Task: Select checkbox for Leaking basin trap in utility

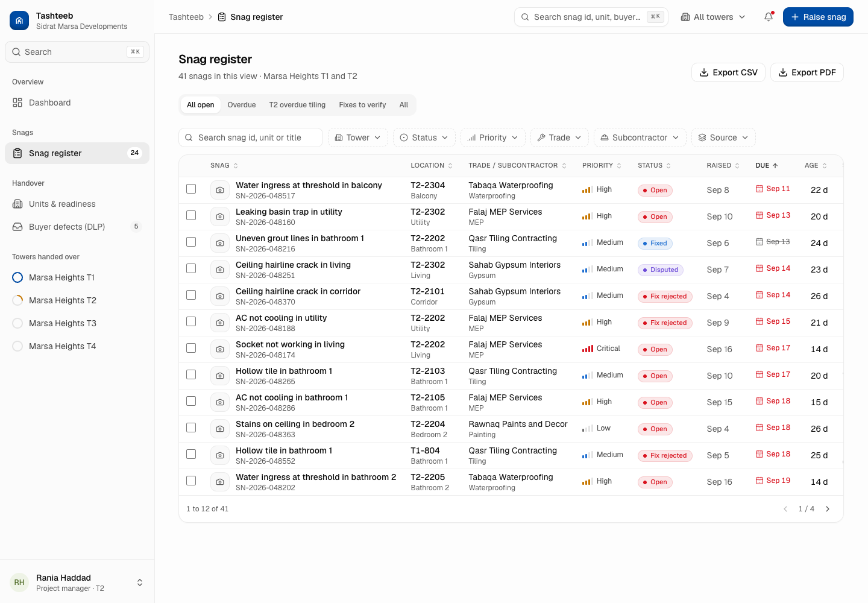Action: click(191, 215)
